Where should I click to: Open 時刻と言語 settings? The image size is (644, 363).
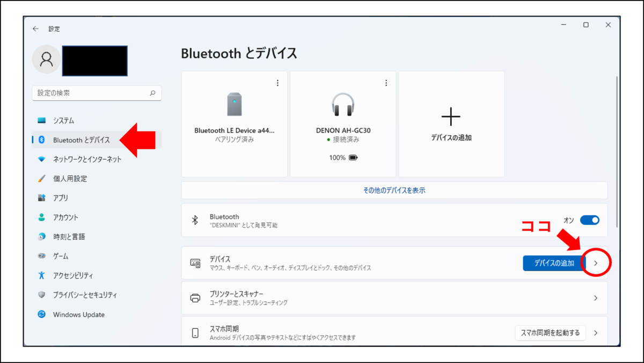click(x=97, y=237)
